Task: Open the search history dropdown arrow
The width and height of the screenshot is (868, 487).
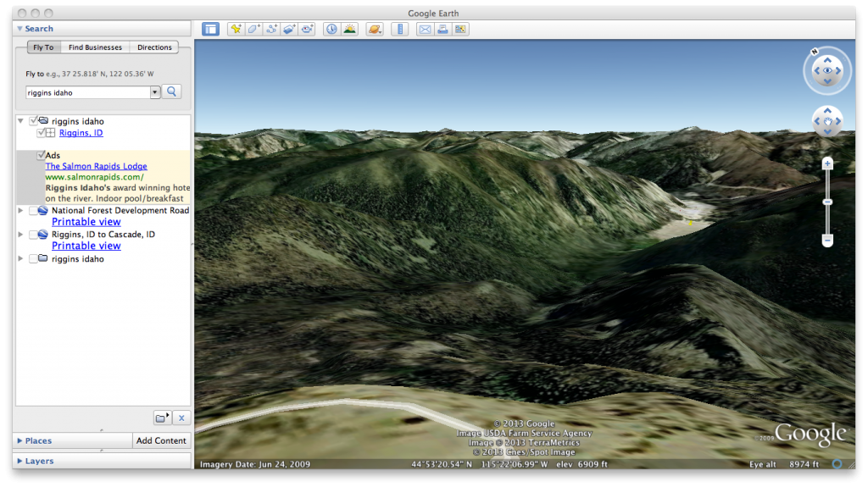Action: 155,92
